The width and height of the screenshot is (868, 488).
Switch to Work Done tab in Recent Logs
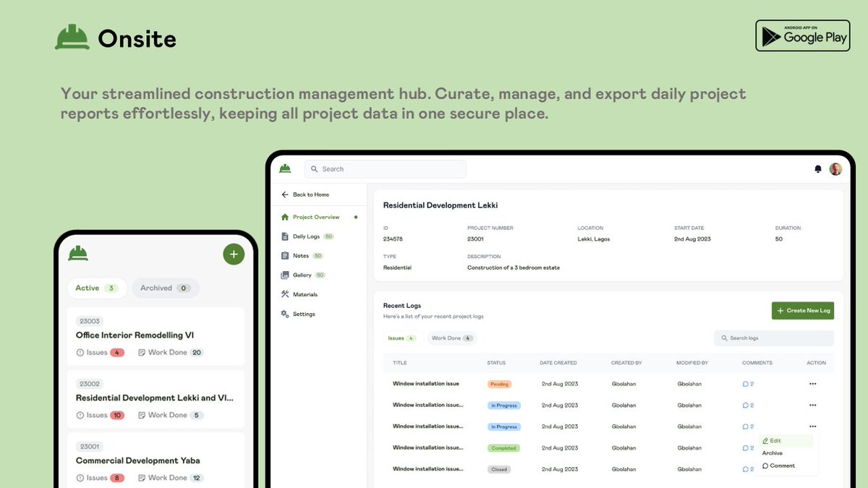tap(451, 338)
